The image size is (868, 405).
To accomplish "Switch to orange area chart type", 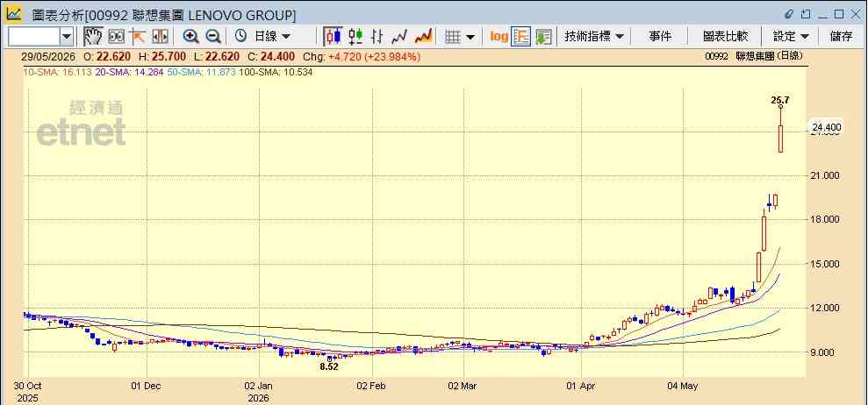I will (424, 37).
